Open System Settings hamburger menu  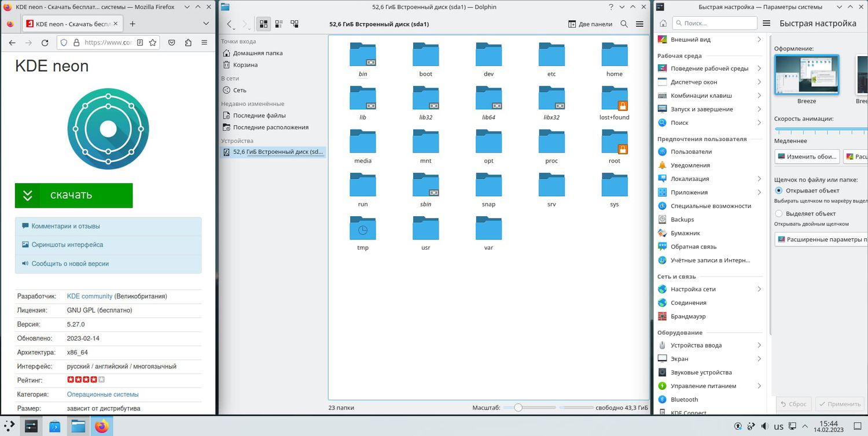(x=767, y=23)
